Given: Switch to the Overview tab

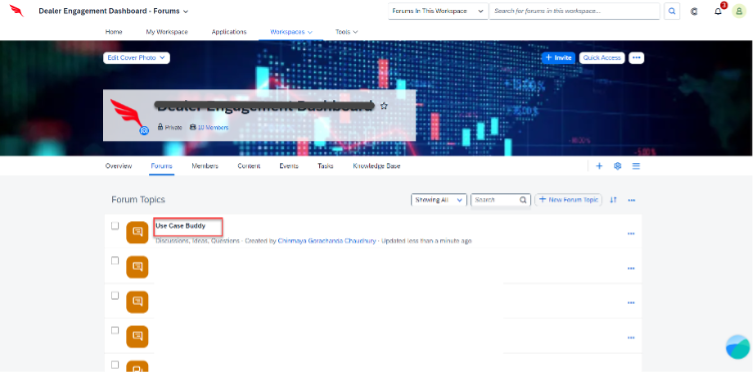Looking at the screenshot, I should [x=118, y=166].
